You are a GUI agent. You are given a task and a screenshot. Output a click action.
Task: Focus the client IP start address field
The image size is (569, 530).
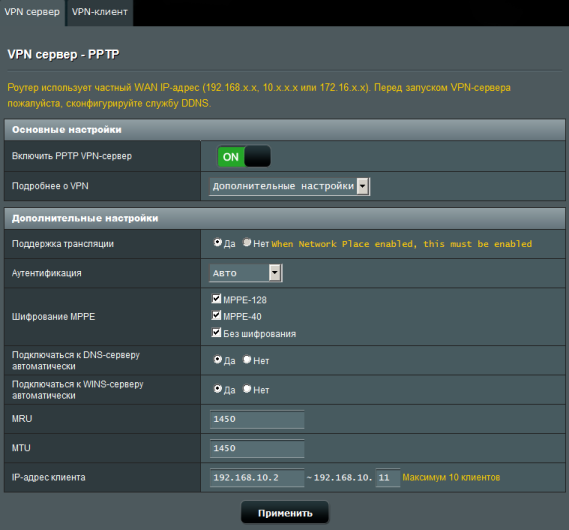click(x=257, y=477)
